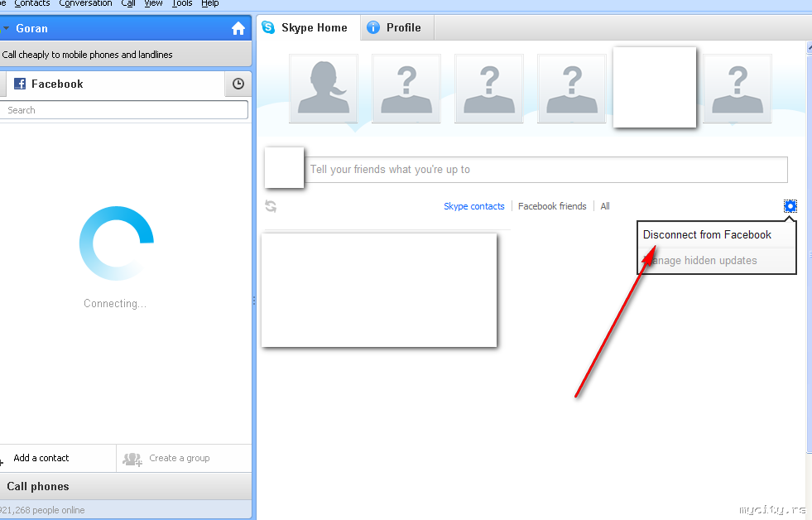This screenshot has height=520, width=812.
Task: Click the people online status text
Action: [42, 510]
